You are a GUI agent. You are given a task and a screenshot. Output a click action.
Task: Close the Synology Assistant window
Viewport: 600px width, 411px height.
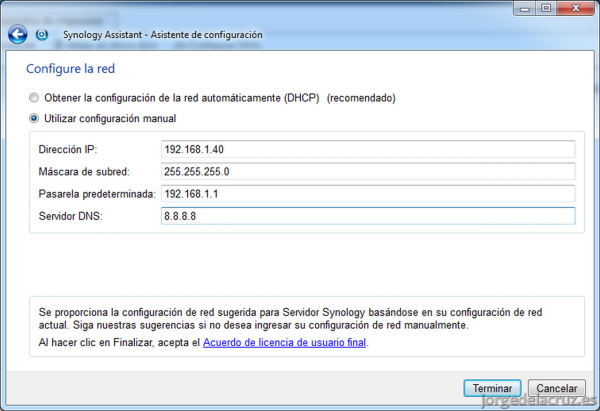click(x=576, y=8)
